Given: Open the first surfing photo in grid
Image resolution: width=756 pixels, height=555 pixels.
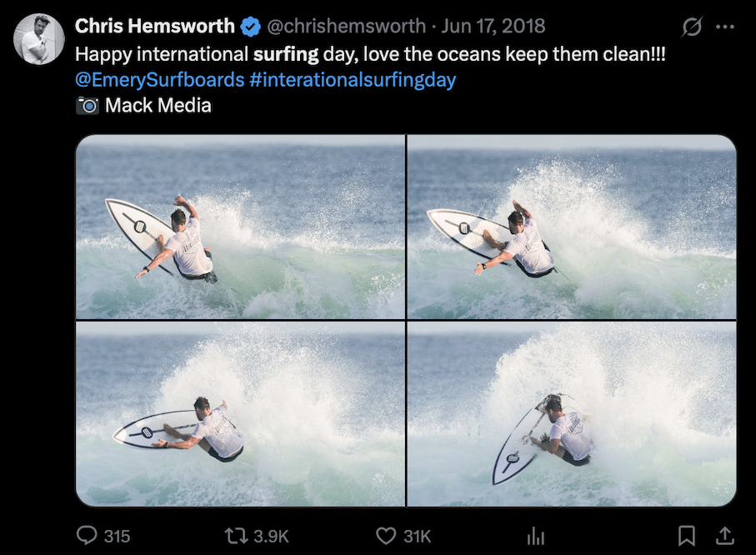Looking at the screenshot, I should pyautogui.click(x=241, y=227).
